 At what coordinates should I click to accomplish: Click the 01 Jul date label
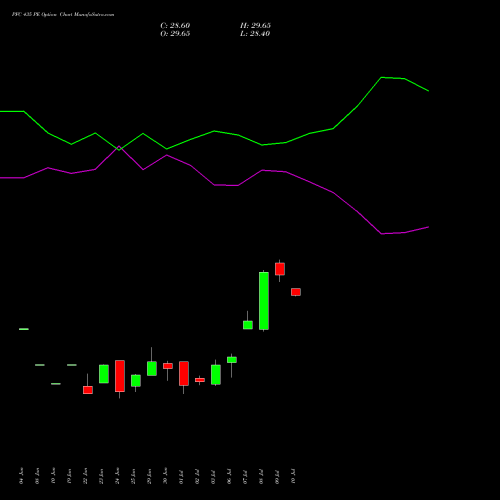(182, 476)
